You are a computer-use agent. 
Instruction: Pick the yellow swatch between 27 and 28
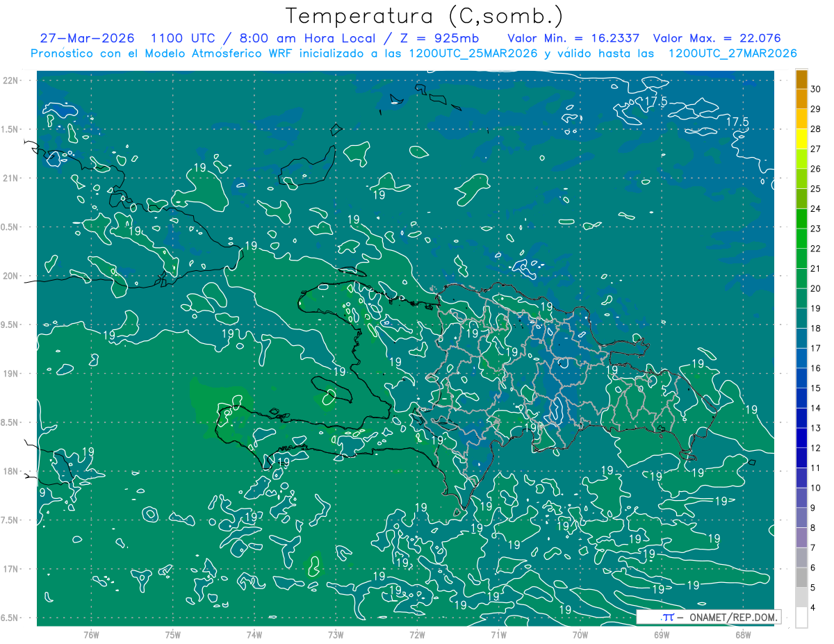pos(801,139)
